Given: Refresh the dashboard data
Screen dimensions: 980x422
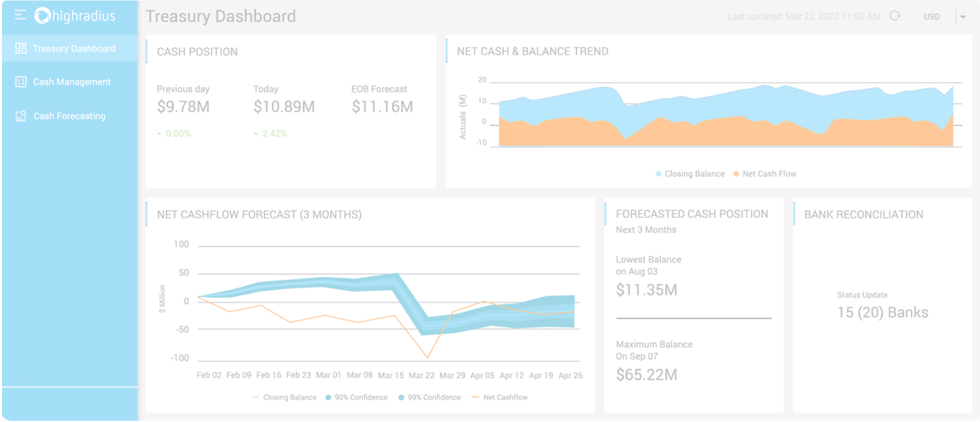Looking at the screenshot, I should click(x=895, y=16).
